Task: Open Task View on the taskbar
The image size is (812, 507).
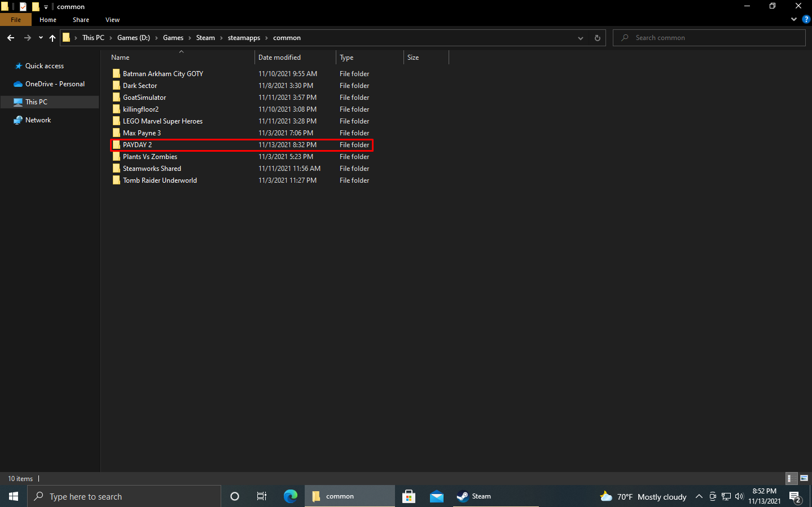Action: tap(262, 496)
